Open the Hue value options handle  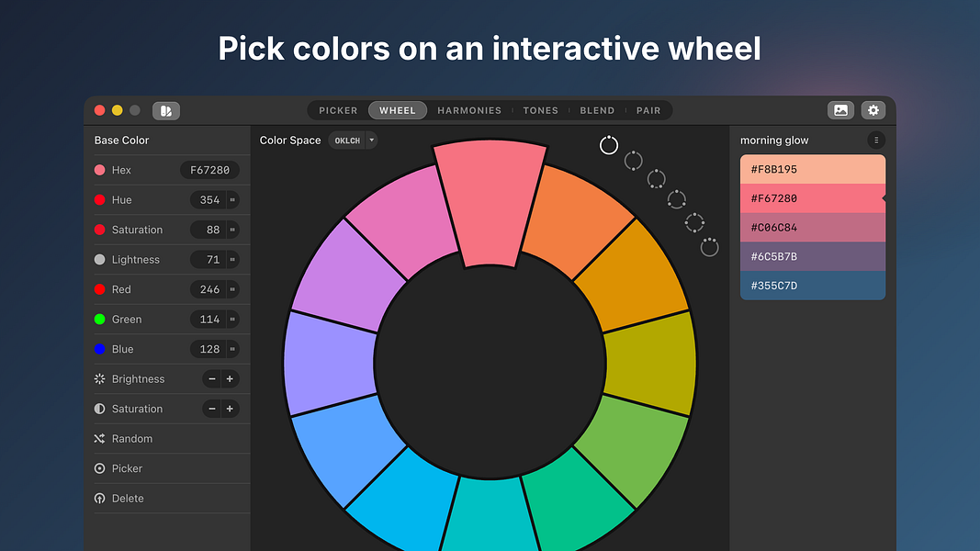[232, 200]
